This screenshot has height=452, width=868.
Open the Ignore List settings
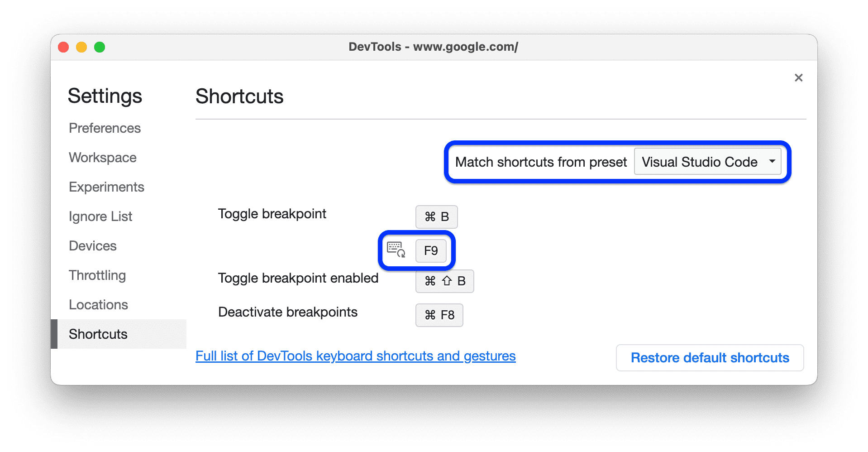pos(100,216)
